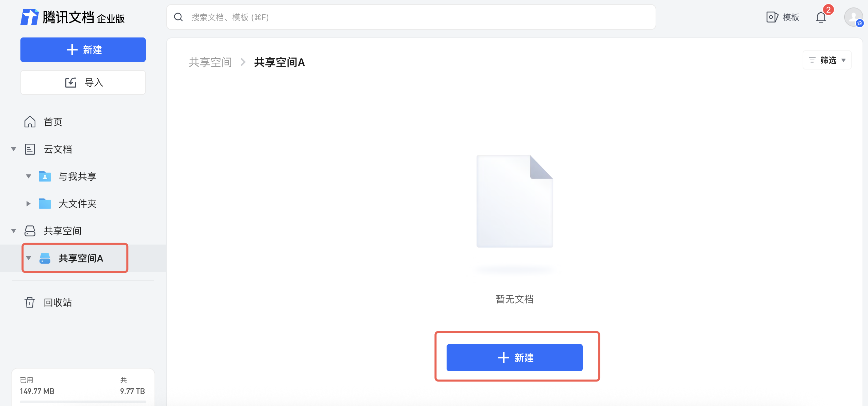This screenshot has width=868, height=406.
Task: Collapse the 与我共享 folder arrow
Action: pos(29,176)
